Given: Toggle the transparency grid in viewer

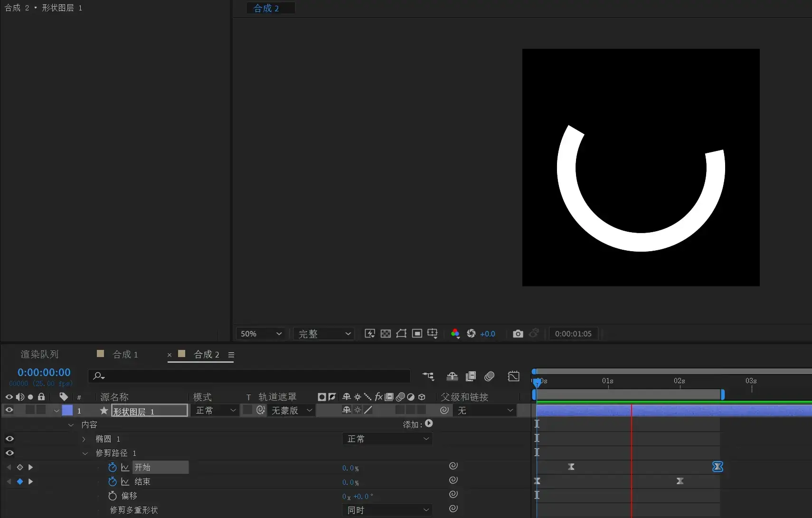Looking at the screenshot, I should (386, 334).
